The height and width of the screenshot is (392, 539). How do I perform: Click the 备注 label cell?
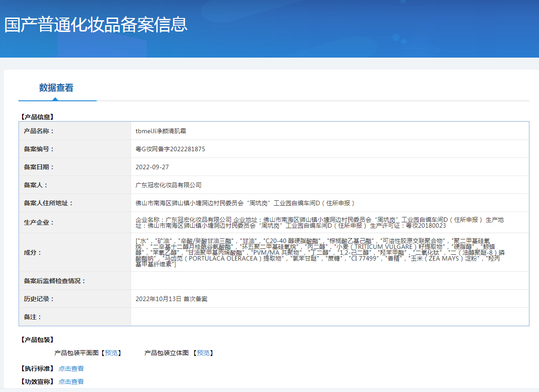32,317
